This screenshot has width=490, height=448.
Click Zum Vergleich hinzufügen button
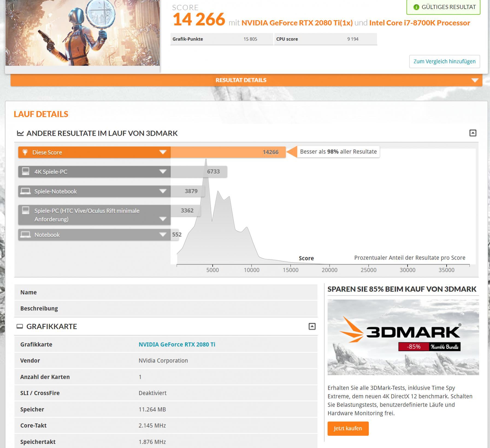pyautogui.click(x=444, y=61)
